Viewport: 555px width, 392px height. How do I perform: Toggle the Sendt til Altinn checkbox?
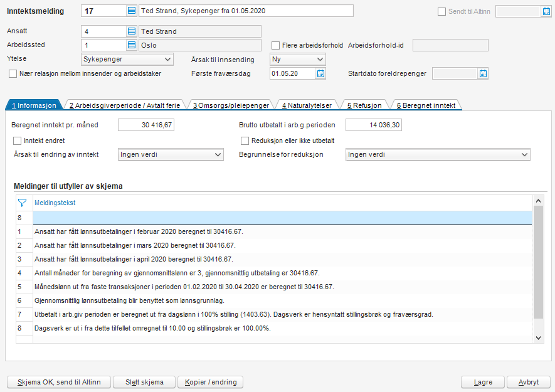tap(441, 11)
